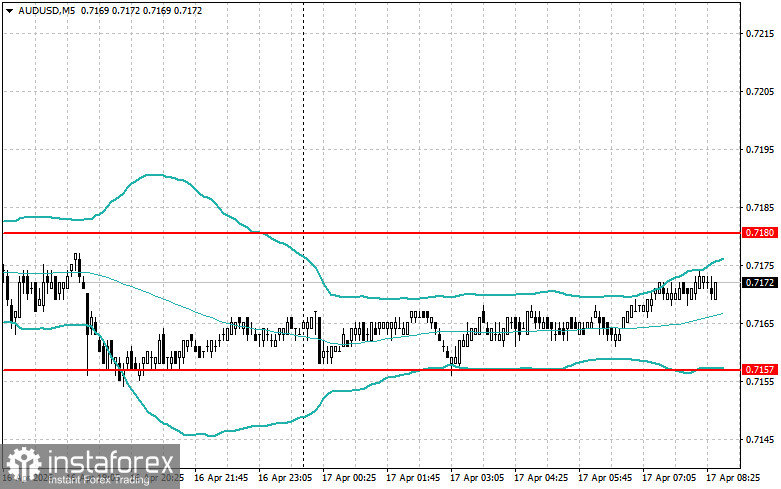This screenshot has width=781, height=489.
Task: Click the 17 Apr 00:25 time label
Action: point(349,478)
